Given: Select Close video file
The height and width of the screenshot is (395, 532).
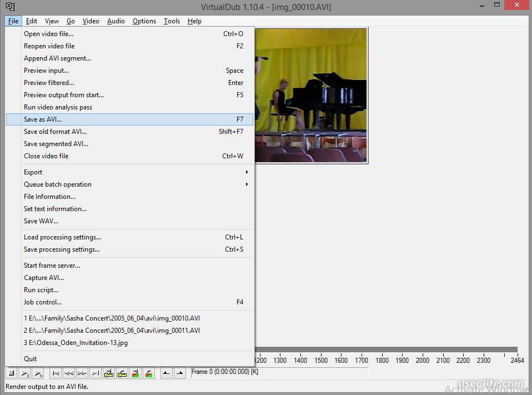Looking at the screenshot, I should (x=129, y=156).
